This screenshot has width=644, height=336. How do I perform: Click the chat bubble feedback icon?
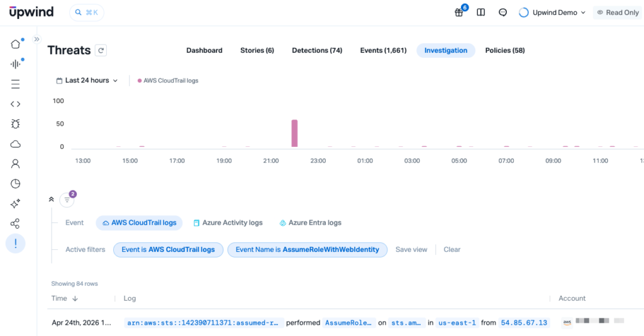point(502,13)
